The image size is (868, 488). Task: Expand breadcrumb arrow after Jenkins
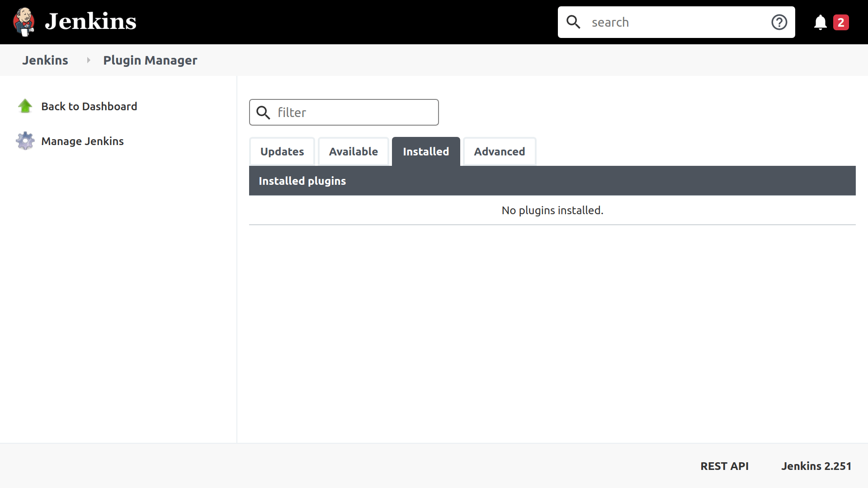pyautogui.click(x=88, y=60)
